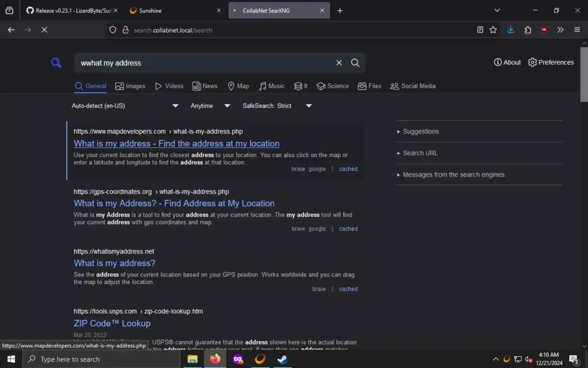588x368 pixels.
Task: Open the Windows Start menu
Action: click(x=11, y=359)
